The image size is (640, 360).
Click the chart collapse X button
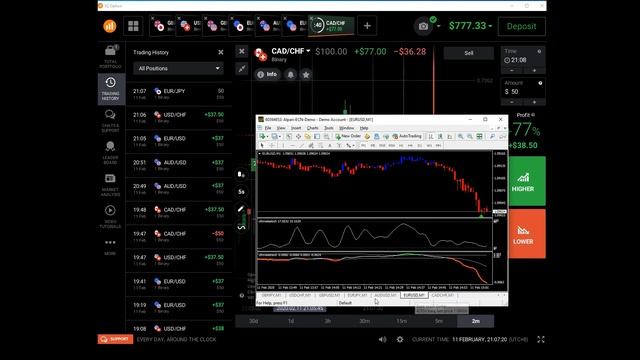[242, 51]
